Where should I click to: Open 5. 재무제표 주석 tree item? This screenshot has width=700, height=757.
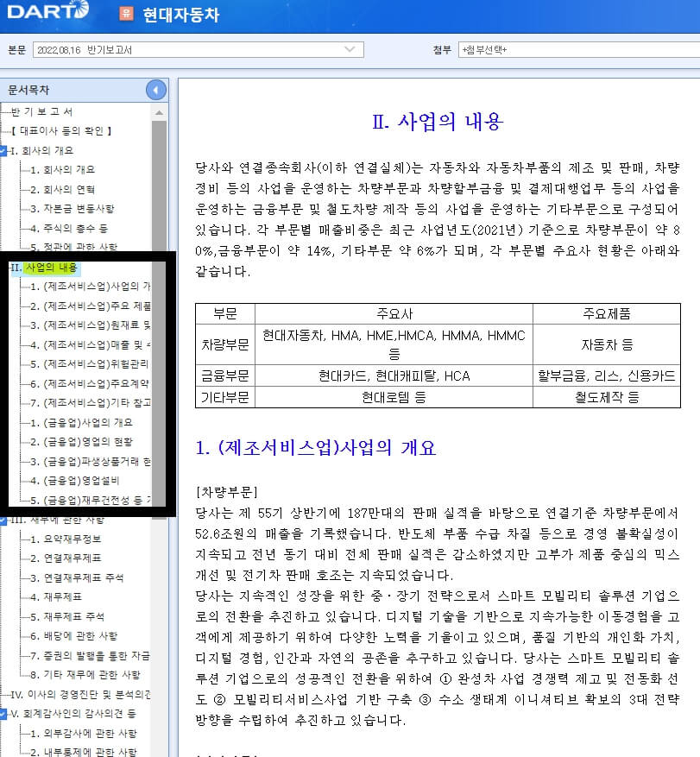(67, 617)
